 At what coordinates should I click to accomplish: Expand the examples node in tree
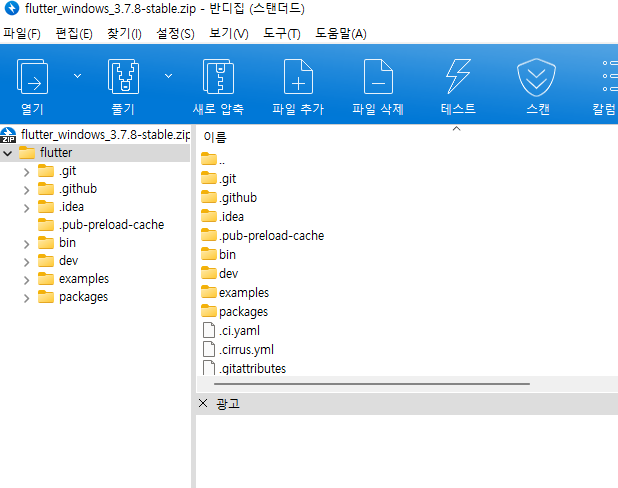click(26, 280)
